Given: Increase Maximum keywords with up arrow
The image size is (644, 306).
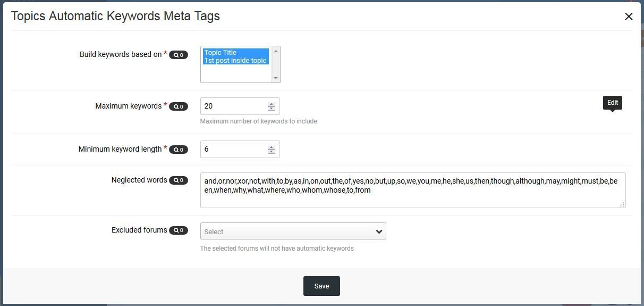Looking at the screenshot, I should coord(272,104).
